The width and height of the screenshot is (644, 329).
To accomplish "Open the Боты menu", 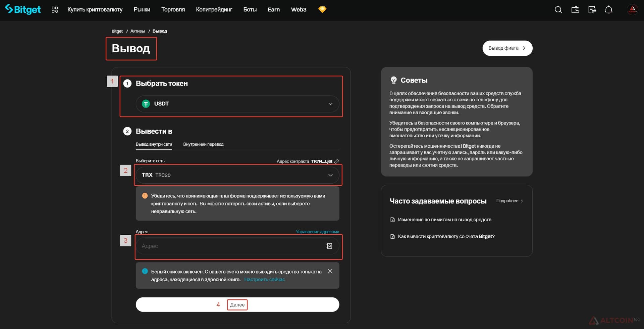I will [x=250, y=9].
